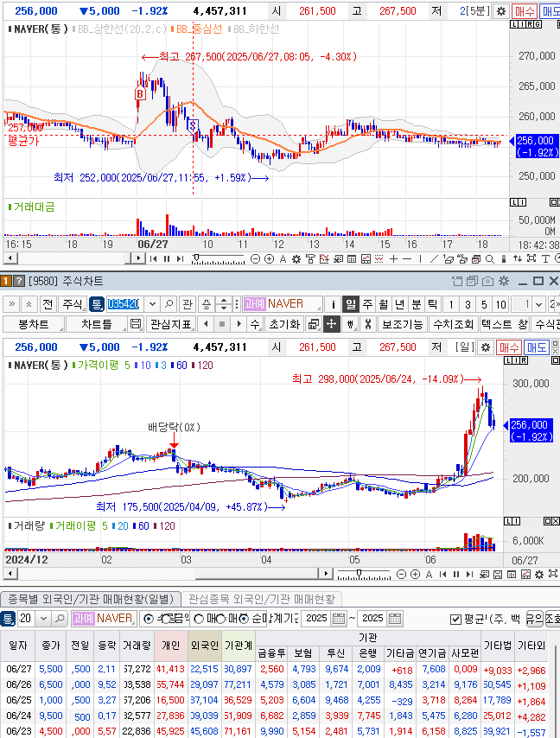
Task: Zoom in the daily chart with the plus circle
Action: pos(415,574)
